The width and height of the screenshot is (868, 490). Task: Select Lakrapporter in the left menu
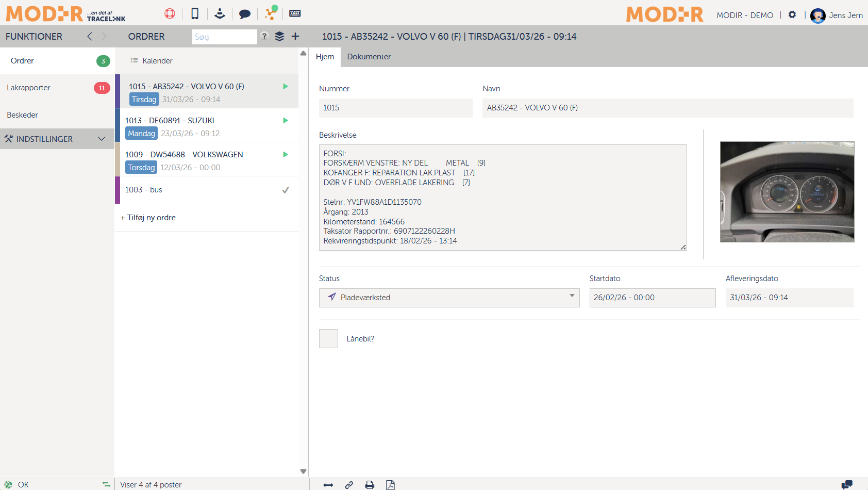coord(29,88)
